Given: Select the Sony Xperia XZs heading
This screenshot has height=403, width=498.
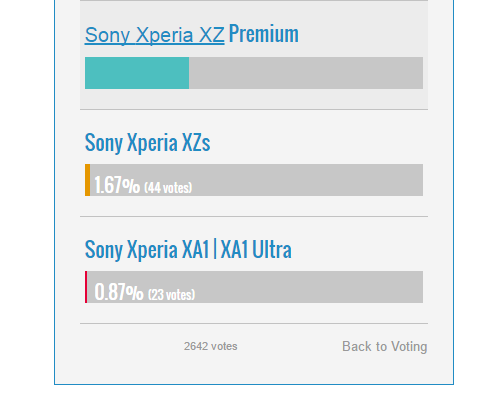Looking at the screenshot, I should click(147, 143).
